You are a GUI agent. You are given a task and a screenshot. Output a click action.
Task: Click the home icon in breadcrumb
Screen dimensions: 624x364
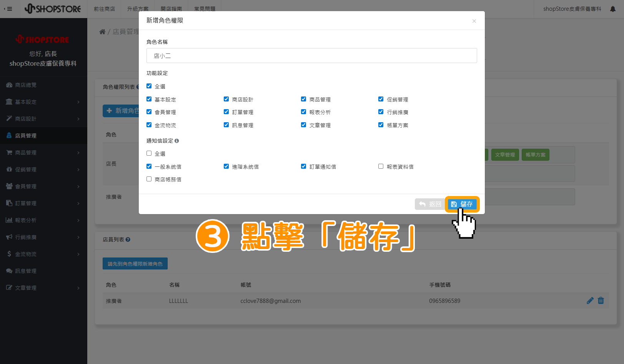pos(102,32)
